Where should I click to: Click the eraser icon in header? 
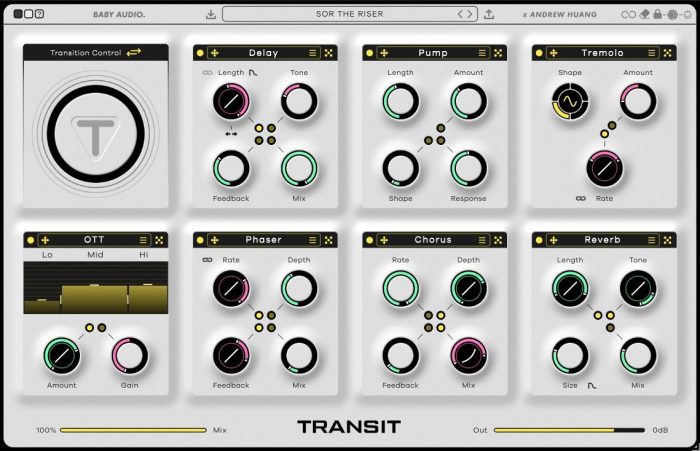click(x=644, y=14)
